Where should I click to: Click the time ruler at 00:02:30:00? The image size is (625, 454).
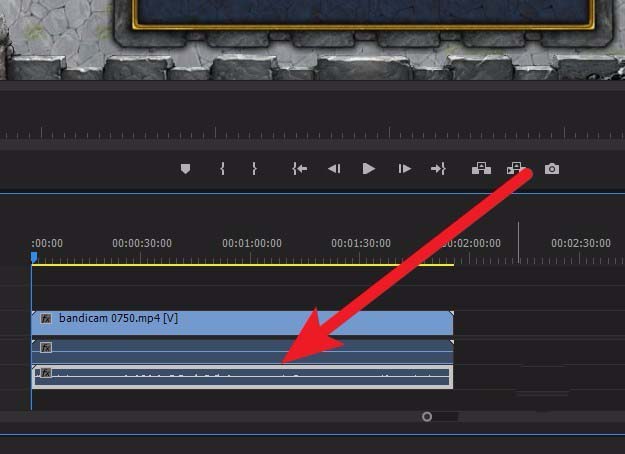581,244
